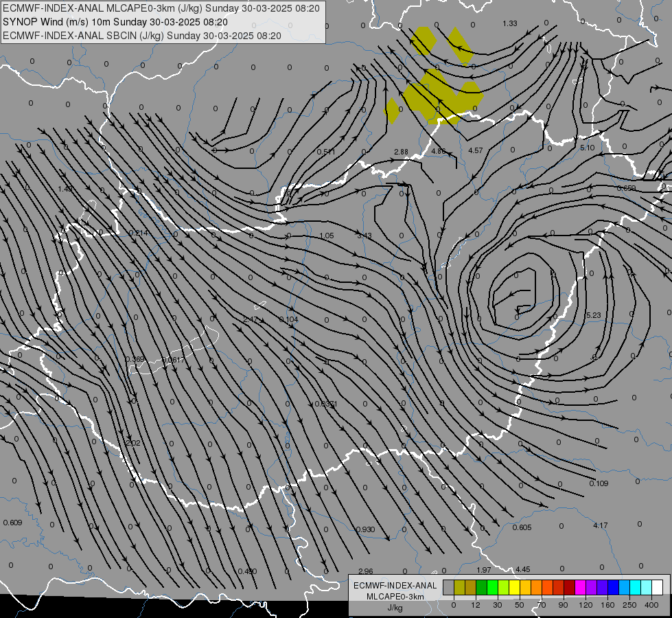Image resolution: width=672 pixels, height=618 pixels.
Task: Select the 90 tick label on legend
Action: click(x=563, y=605)
